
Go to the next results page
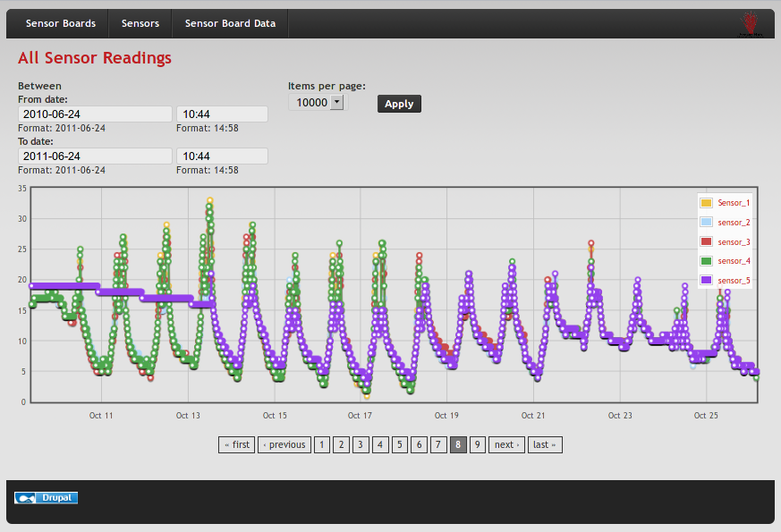point(506,444)
